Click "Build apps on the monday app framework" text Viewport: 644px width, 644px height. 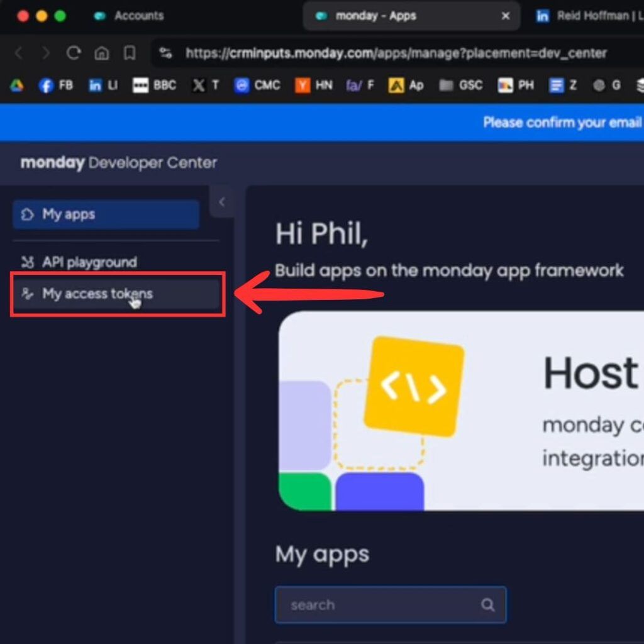449,270
